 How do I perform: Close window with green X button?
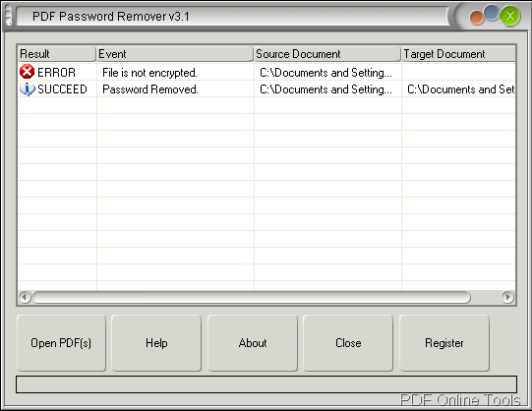tap(510, 16)
